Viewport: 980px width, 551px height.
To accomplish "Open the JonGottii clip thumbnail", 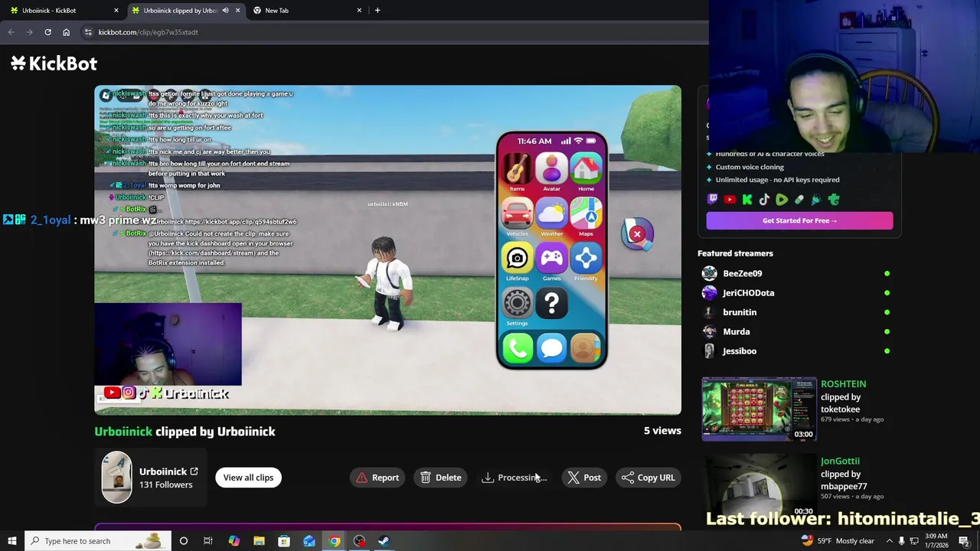I will click(x=759, y=485).
